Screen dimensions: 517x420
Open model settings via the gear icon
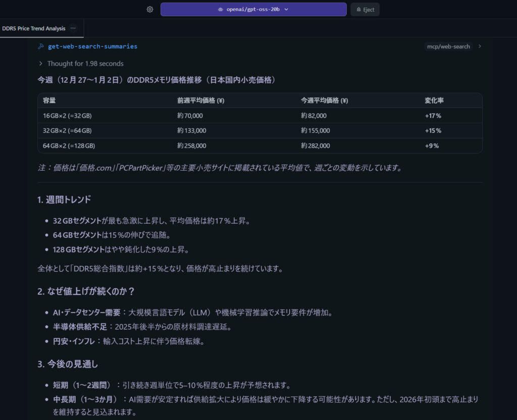click(150, 10)
